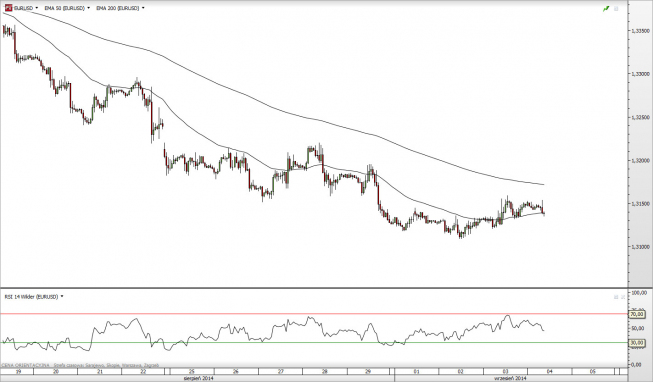Click the 100,00 RSI axis label
The height and width of the screenshot is (382, 653).
coord(638,293)
